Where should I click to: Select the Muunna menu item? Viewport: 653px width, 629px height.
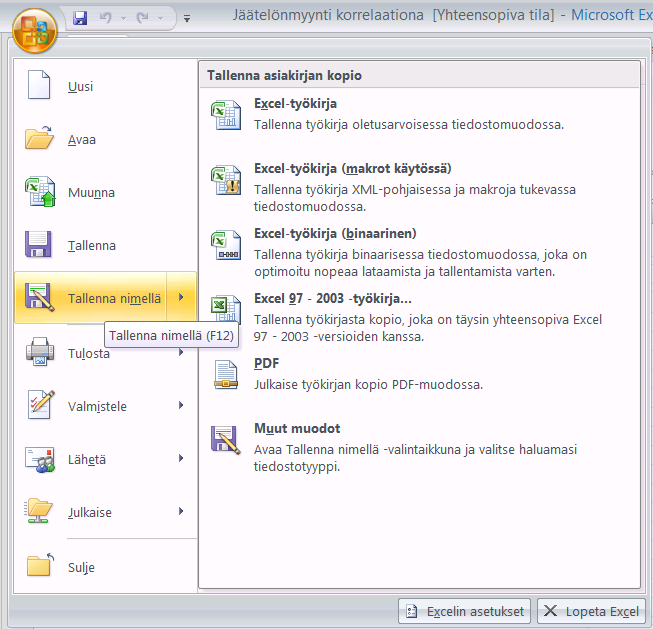point(105,192)
